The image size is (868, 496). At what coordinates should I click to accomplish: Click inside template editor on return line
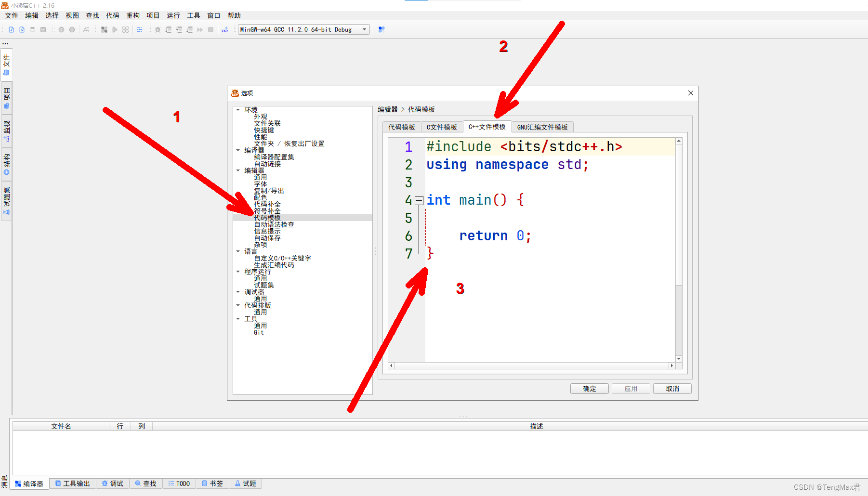pyautogui.click(x=549, y=236)
